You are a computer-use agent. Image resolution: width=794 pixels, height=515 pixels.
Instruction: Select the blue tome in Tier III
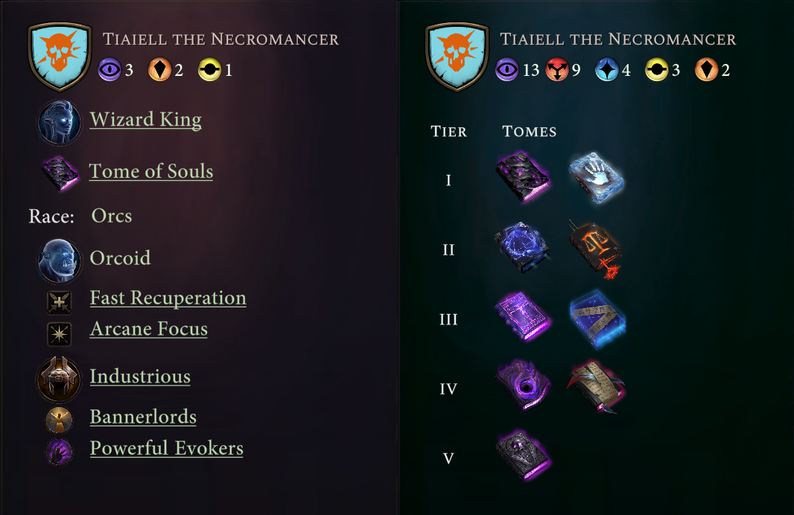(x=597, y=319)
